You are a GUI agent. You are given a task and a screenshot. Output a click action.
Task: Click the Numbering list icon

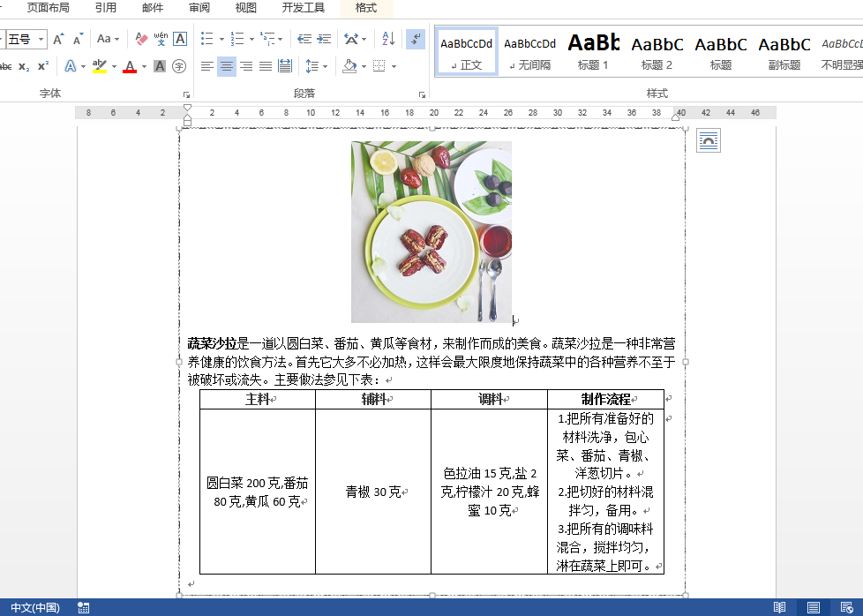[x=237, y=39]
